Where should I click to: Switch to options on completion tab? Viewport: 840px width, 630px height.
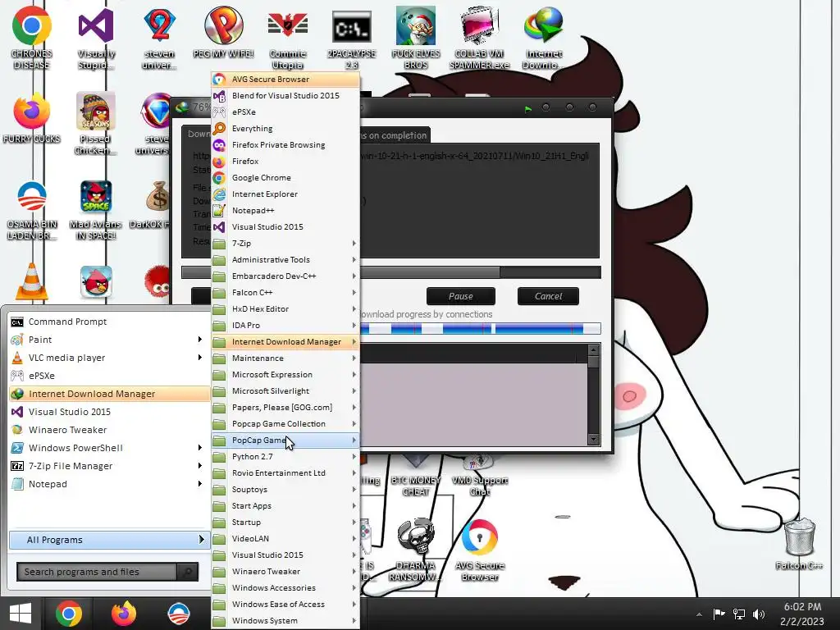(395, 135)
